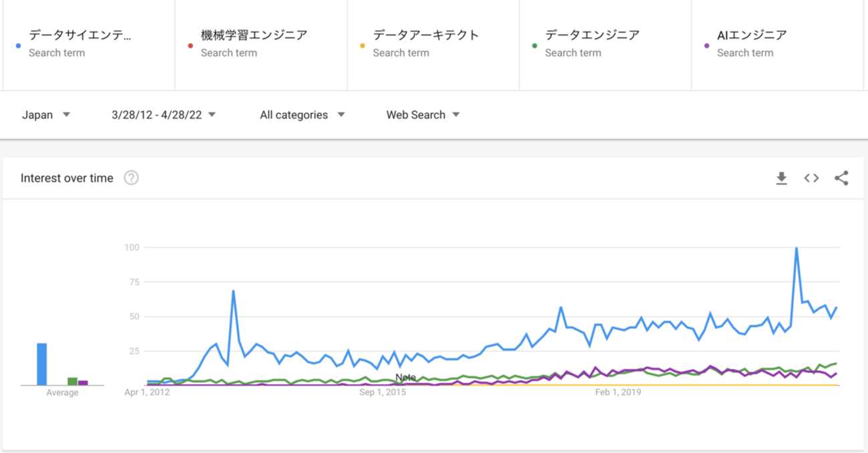This screenshot has height=453, width=868.
Task: Open the Web Search type dropdown
Action: click(423, 115)
